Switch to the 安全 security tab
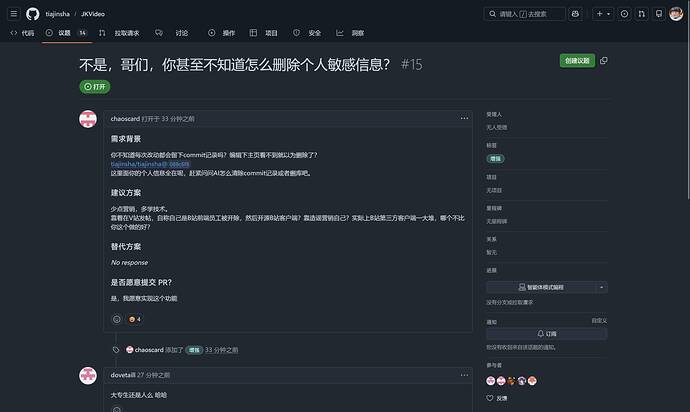 pyautogui.click(x=307, y=33)
